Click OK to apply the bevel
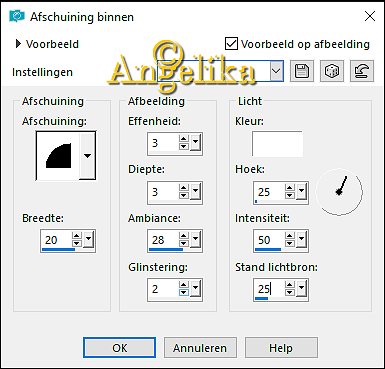 coord(119,348)
